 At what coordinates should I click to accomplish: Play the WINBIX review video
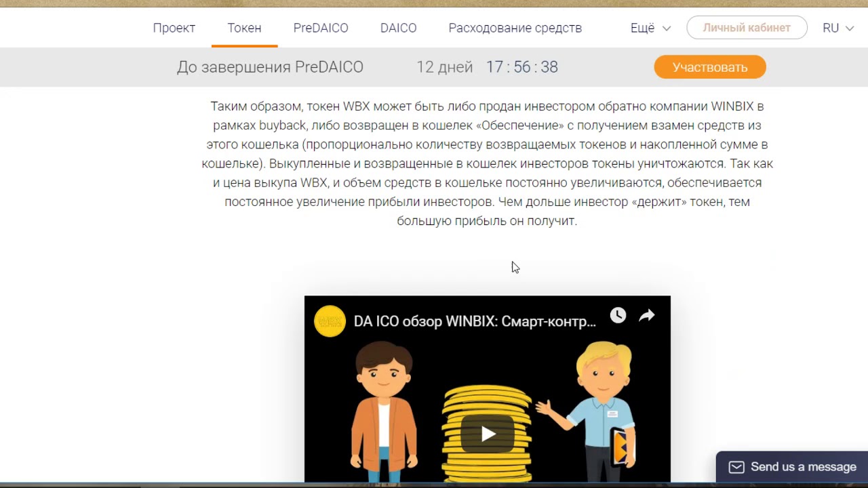pos(488,434)
